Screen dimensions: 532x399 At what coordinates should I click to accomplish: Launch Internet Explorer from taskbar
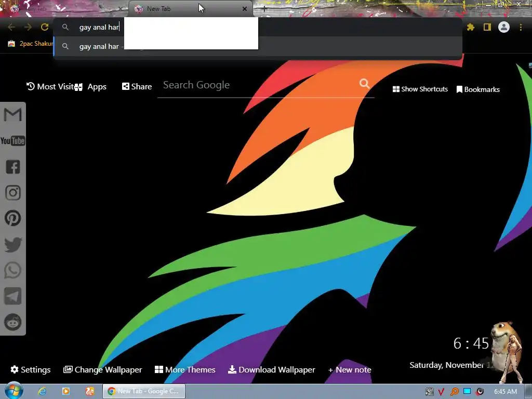tap(42, 391)
